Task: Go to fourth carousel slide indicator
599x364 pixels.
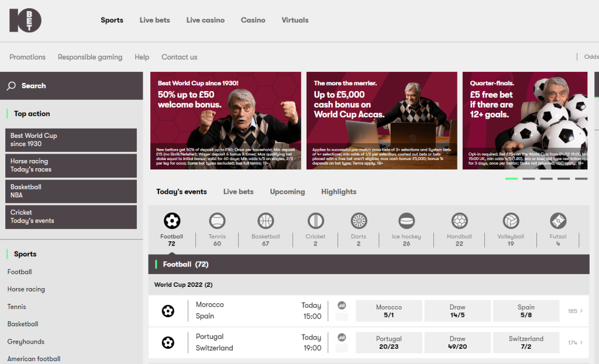Action: point(563,179)
